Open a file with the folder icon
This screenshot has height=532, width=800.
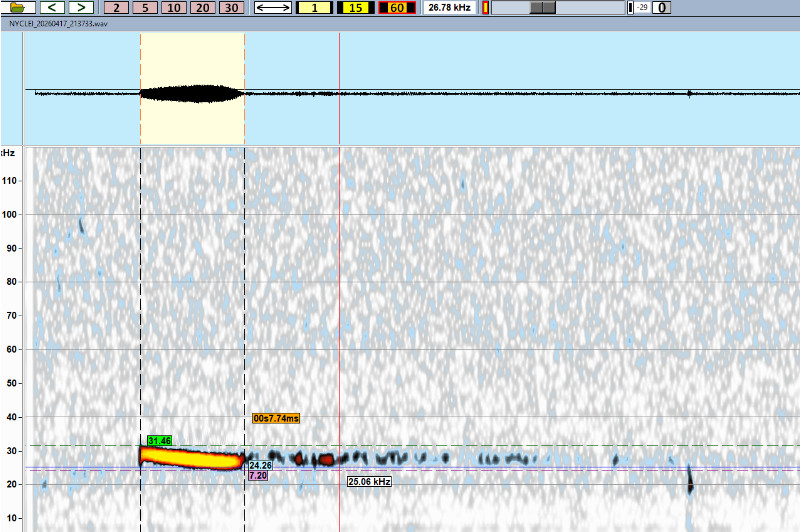tap(17, 8)
